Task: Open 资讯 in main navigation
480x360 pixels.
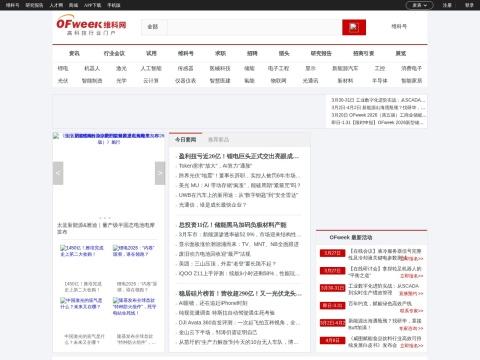Action: [x=74, y=53]
